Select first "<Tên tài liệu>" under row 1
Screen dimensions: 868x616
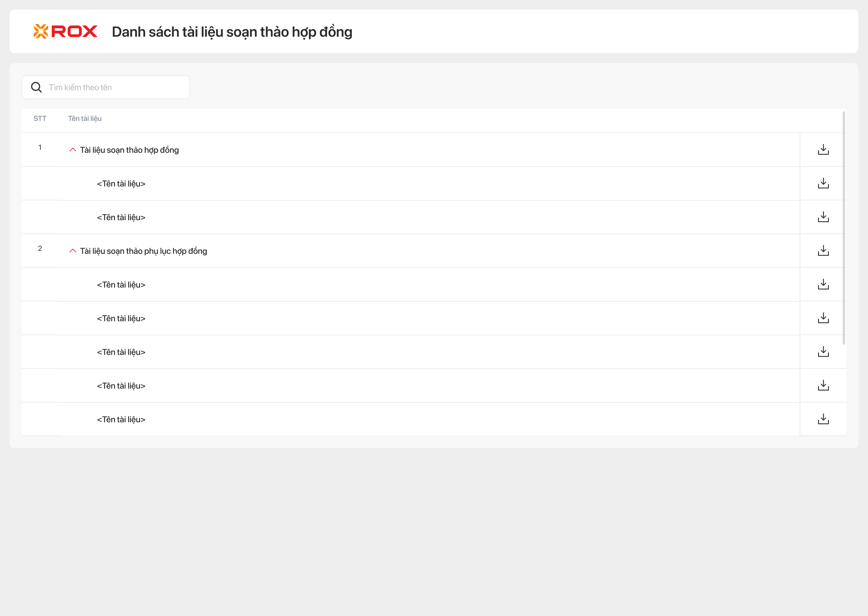tap(121, 184)
